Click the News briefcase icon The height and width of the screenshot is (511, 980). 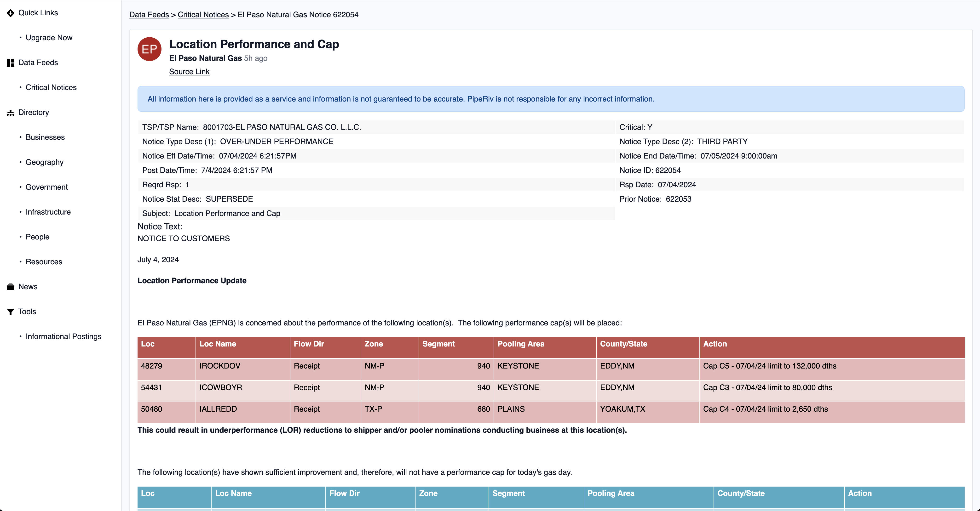(x=10, y=287)
